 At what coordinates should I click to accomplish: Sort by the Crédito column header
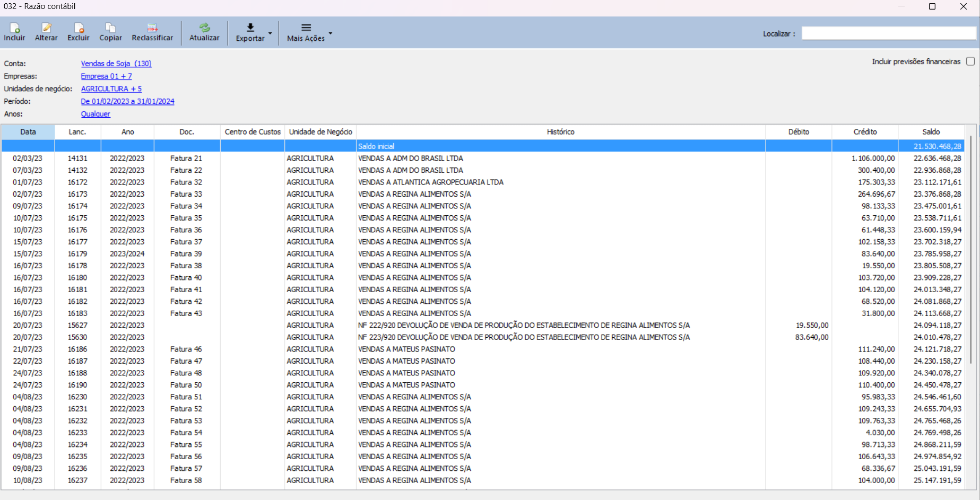click(865, 132)
